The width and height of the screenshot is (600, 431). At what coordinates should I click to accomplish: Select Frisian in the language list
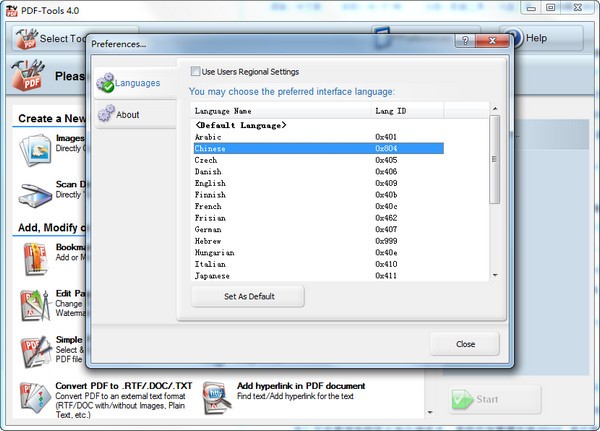tap(319, 218)
